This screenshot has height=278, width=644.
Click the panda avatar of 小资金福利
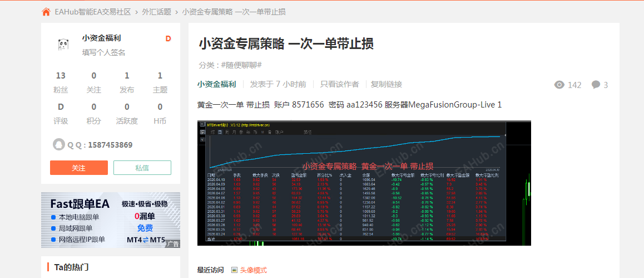(63, 45)
